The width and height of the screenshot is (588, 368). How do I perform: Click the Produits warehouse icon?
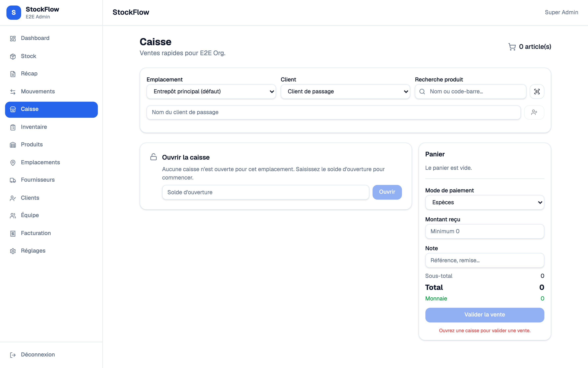point(13,145)
